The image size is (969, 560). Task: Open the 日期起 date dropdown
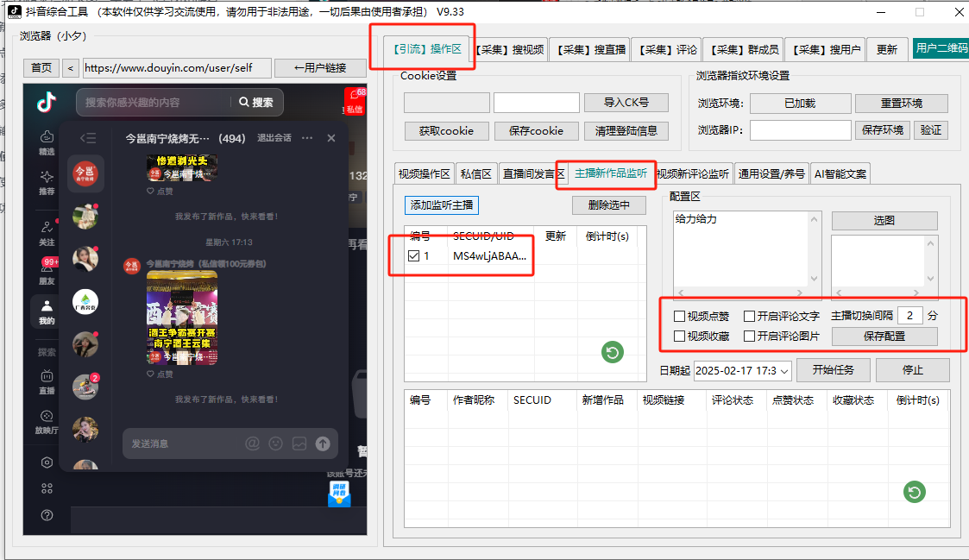pyautogui.click(x=784, y=371)
